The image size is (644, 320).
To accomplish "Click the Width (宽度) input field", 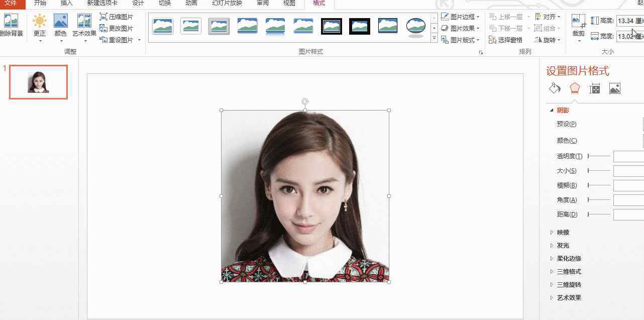I will 630,36.
